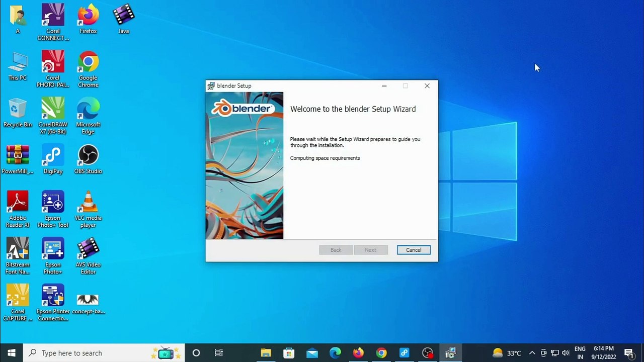This screenshot has width=644, height=362.
Task: Select the Microsoft Edge desktop shortcut
Action: click(x=88, y=116)
